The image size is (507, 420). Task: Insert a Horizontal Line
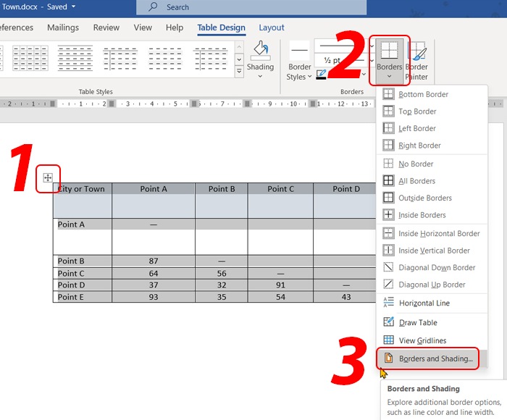tap(432, 303)
